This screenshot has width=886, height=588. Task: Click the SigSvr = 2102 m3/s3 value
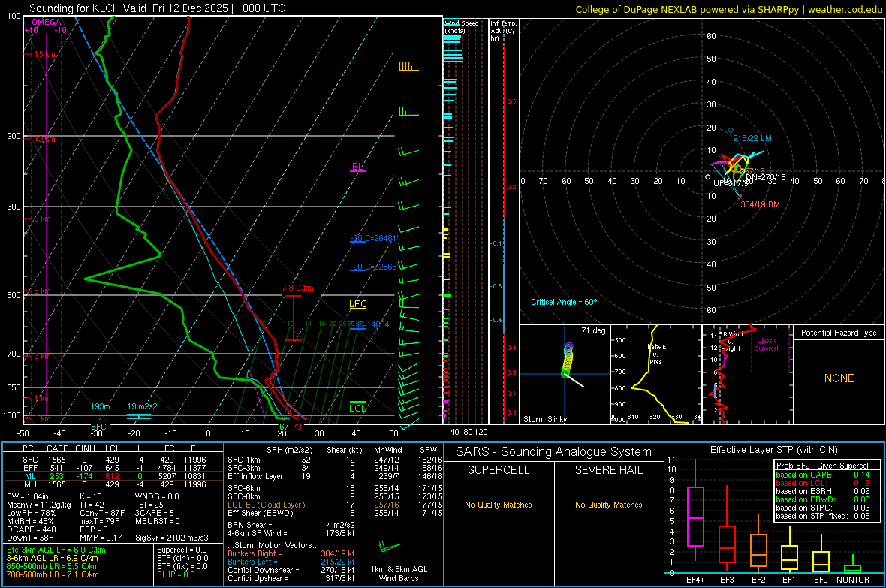172,538
